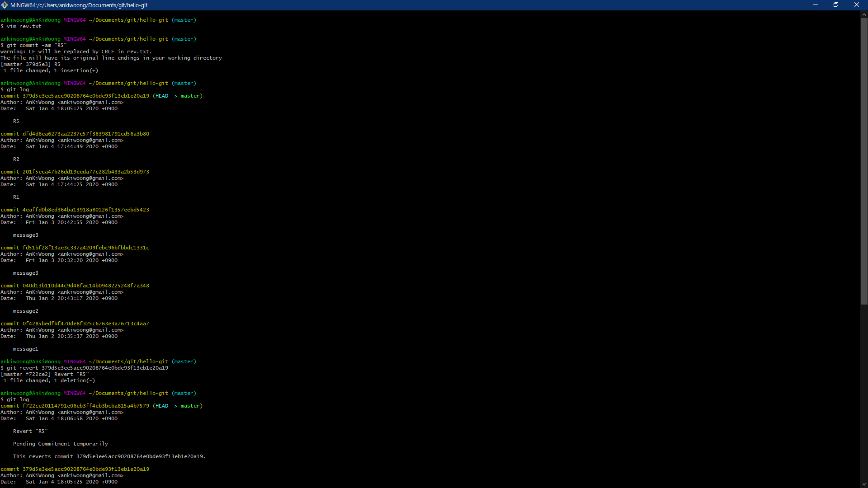Click commit hash starting with fd51bf28

[x=85, y=248]
